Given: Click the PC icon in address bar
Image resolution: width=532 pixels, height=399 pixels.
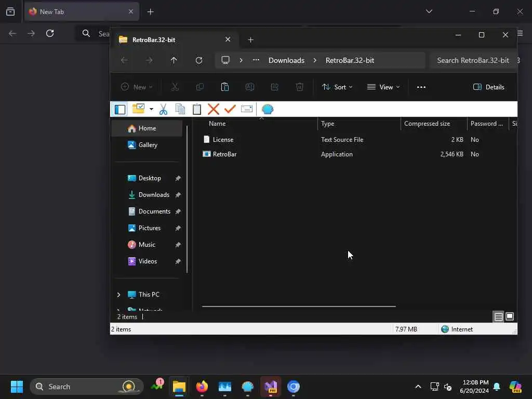Looking at the screenshot, I should tap(225, 60).
